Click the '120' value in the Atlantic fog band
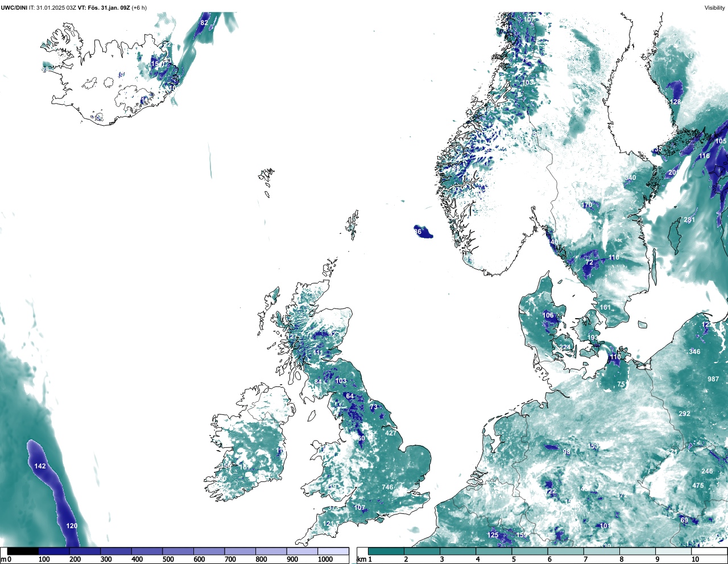The width and height of the screenshot is (728, 564). click(x=72, y=526)
